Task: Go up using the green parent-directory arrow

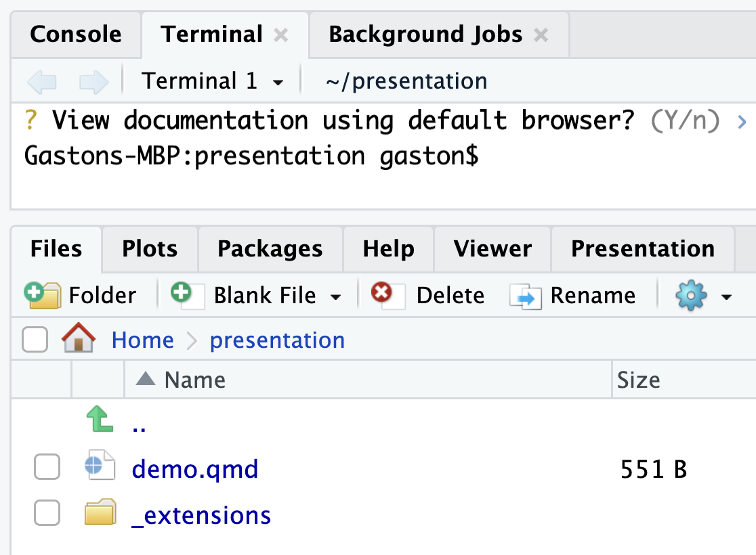Action: point(100,418)
